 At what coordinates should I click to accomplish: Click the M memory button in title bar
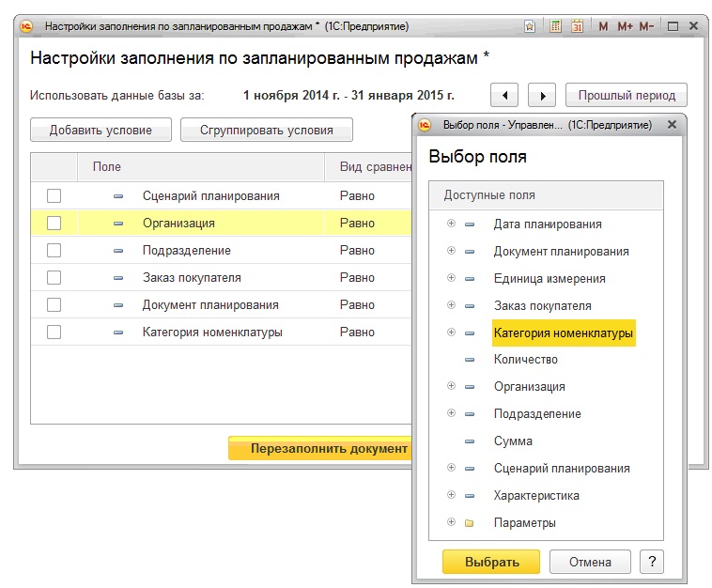point(603,26)
